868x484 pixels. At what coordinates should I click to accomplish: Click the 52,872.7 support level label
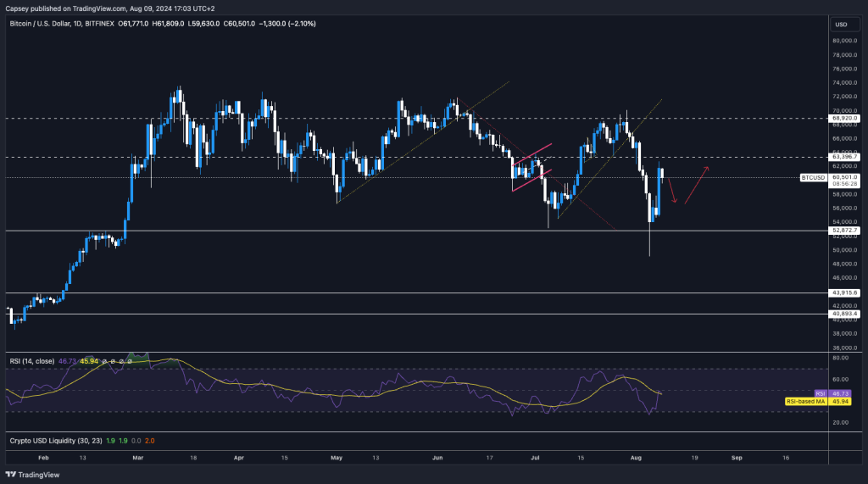(x=846, y=230)
